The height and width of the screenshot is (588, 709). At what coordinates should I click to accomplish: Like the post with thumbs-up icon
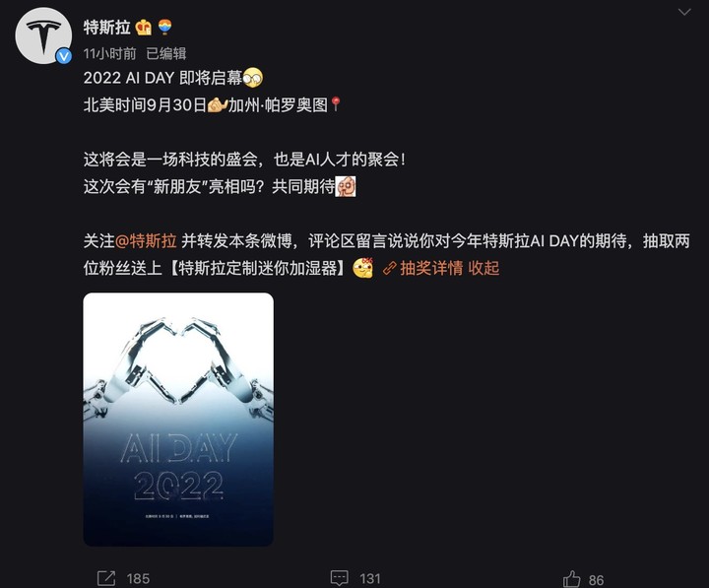[x=571, y=579]
